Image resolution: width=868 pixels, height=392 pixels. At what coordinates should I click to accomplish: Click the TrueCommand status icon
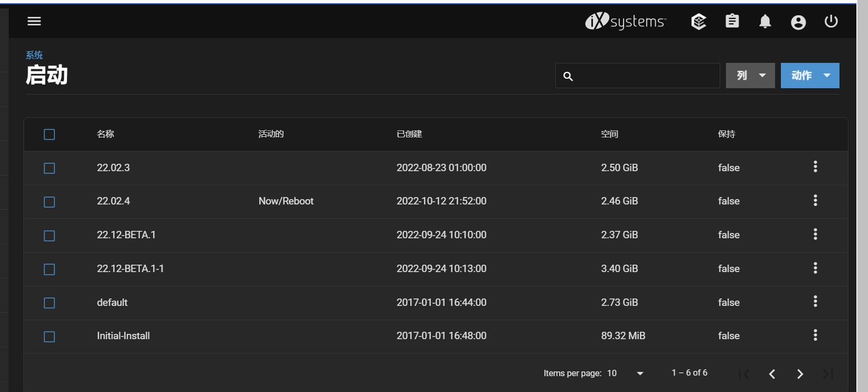click(x=699, y=22)
